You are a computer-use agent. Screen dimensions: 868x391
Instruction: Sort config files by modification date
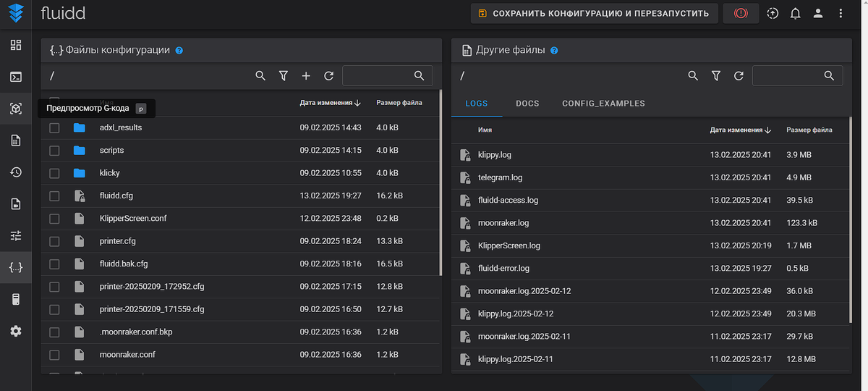click(331, 103)
